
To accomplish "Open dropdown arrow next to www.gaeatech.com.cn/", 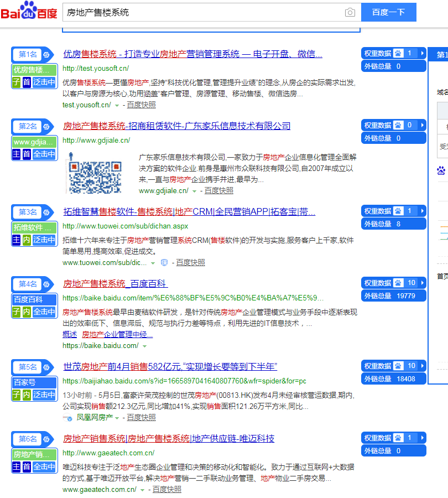I will click(x=143, y=490).
